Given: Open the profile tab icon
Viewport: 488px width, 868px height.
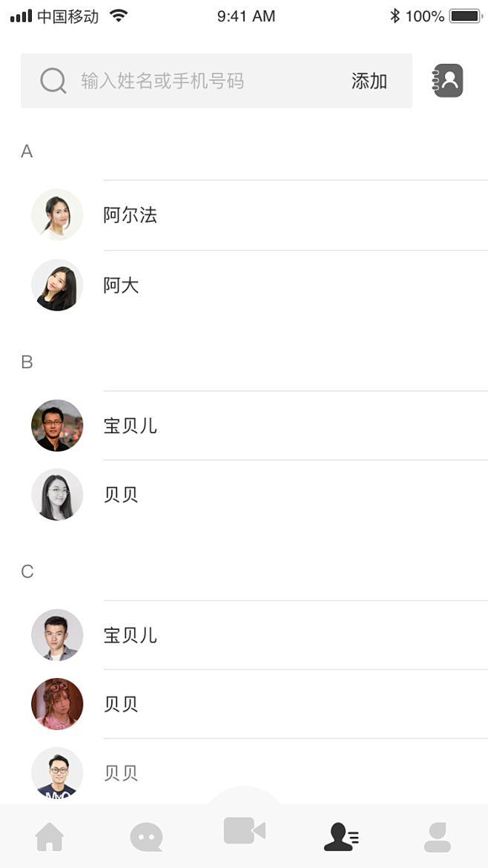Looking at the screenshot, I should [x=438, y=837].
